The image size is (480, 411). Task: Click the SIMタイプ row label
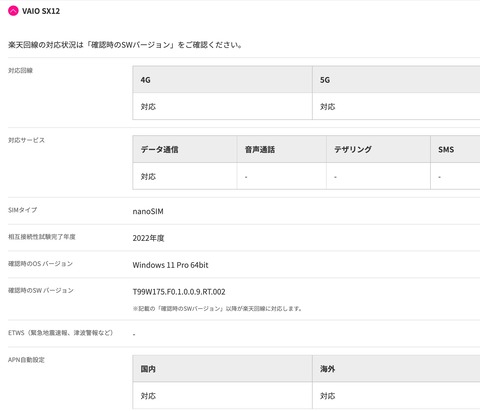pos(22,210)
